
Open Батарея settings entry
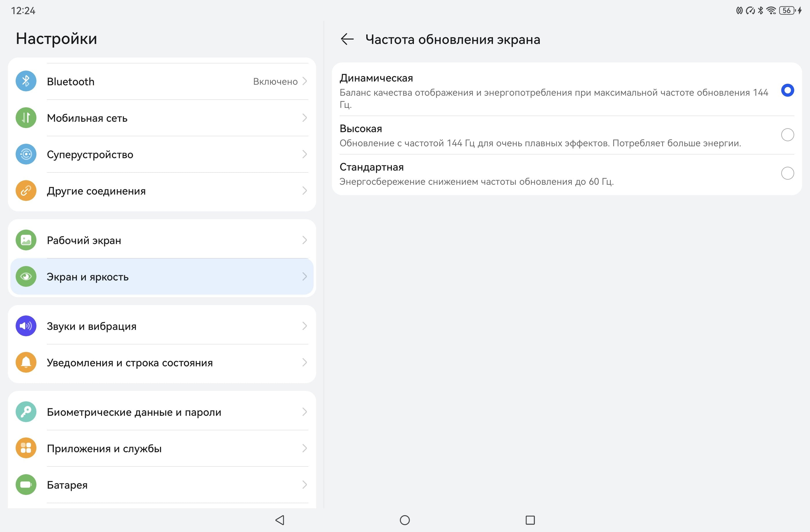pos(162,485)
